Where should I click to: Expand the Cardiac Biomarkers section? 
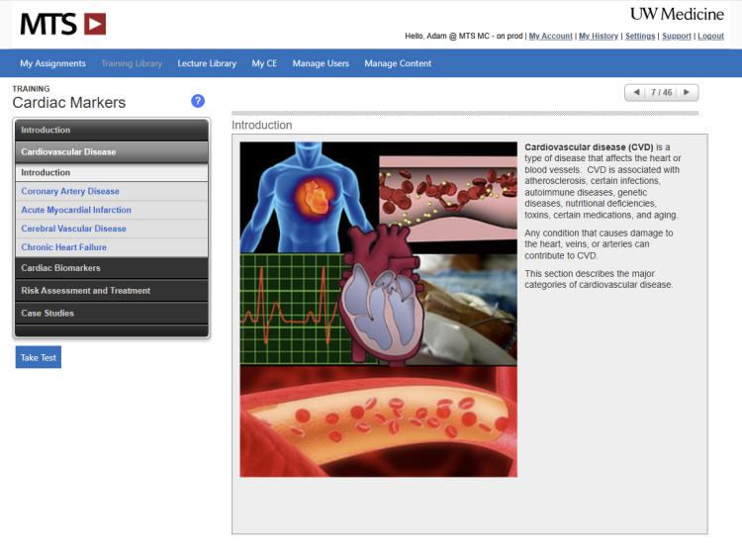pyautogui.click(x=111, y=268)
